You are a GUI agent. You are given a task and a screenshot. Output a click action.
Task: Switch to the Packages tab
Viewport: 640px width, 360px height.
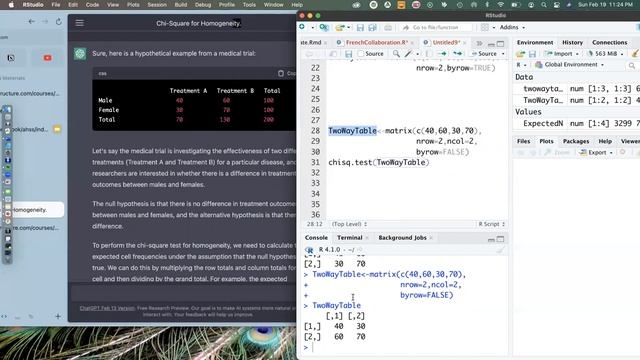click(x=576, y=141)
